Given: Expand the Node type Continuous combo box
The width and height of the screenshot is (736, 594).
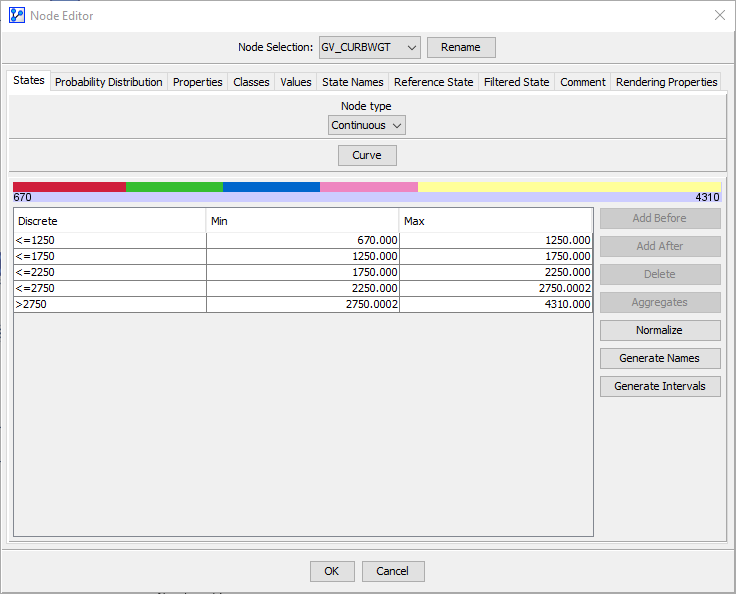Looking at the screenshot, I should pos(367,125).
